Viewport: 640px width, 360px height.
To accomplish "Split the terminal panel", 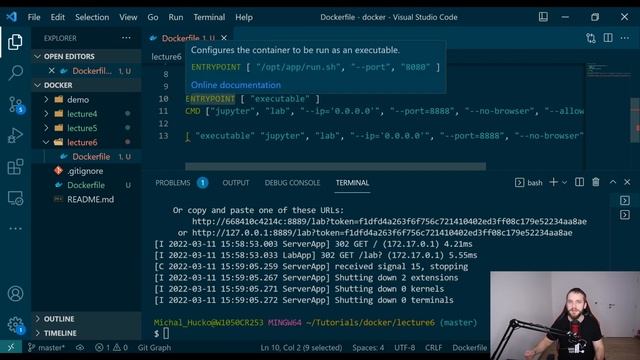I will pyautogui.click(x=579, y=182).
